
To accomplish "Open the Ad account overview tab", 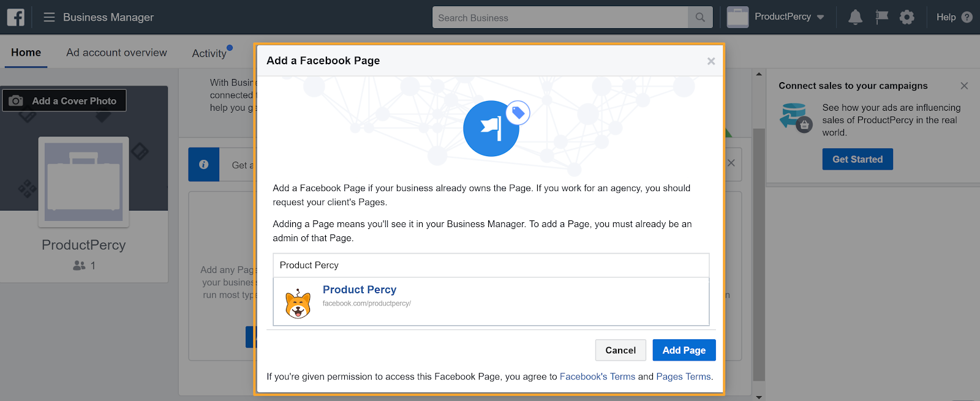I will click(x=116, y=53).
